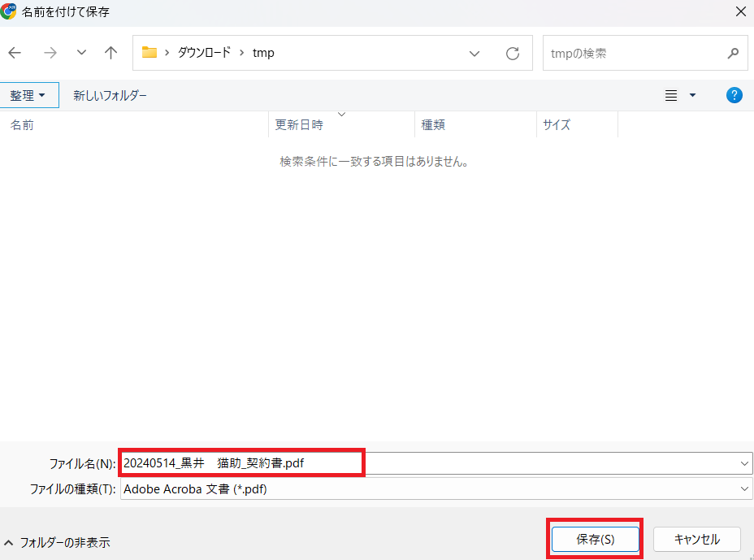Screen dimensions: 754x560
Task: Click the Forward navigation arrow
Action: tap(50, 53)
